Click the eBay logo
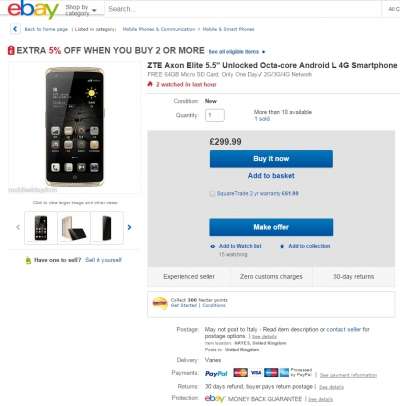 [x=33, y=9]
